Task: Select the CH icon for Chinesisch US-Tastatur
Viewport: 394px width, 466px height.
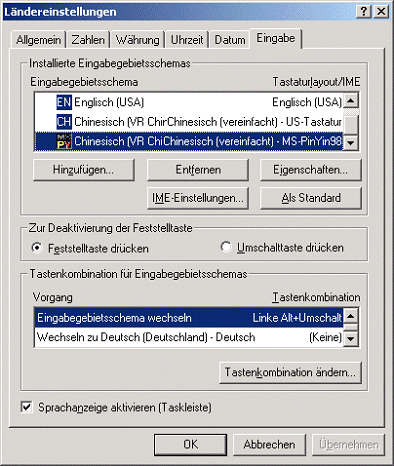Action: point(64,122)
